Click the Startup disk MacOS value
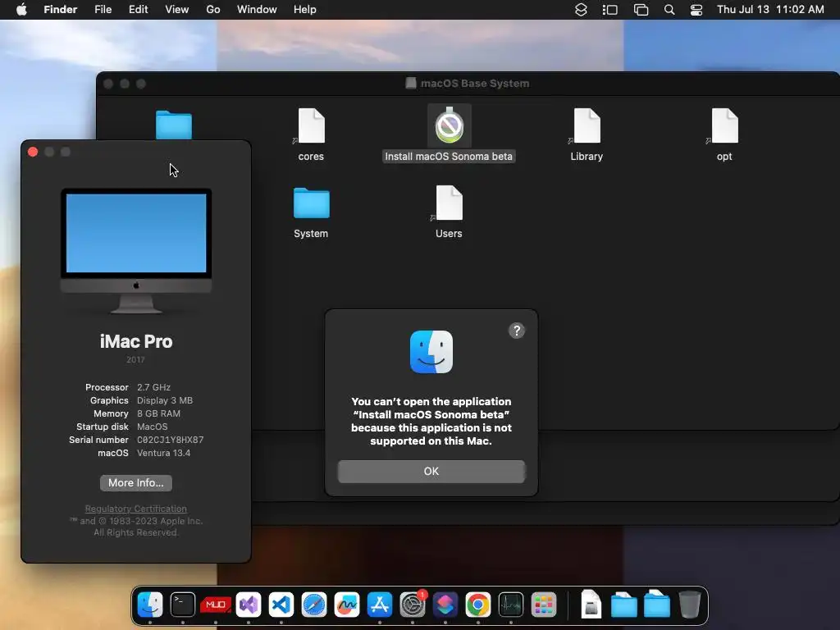The image size is (840, 630). click(x=152, y=427)
